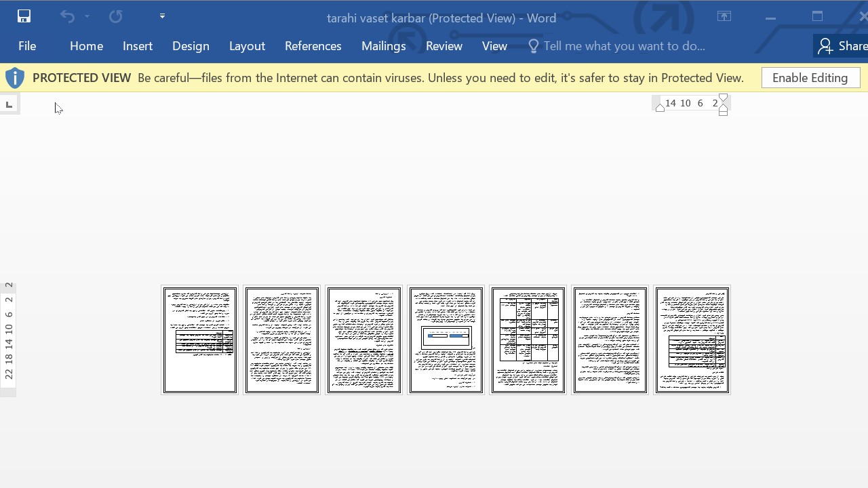Select the third page thumbnail
The width and height of the screenshot is (868, 488).
tap(364, 340)
